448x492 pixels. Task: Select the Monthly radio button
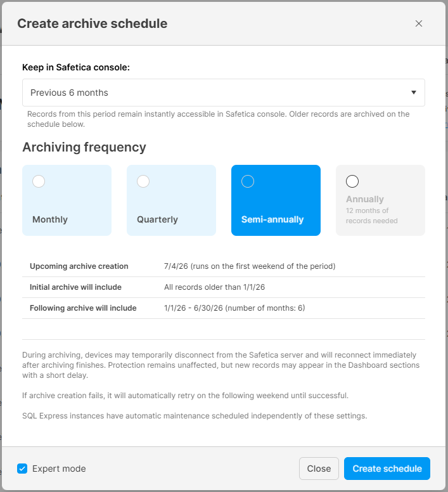[x=39, y=182]
